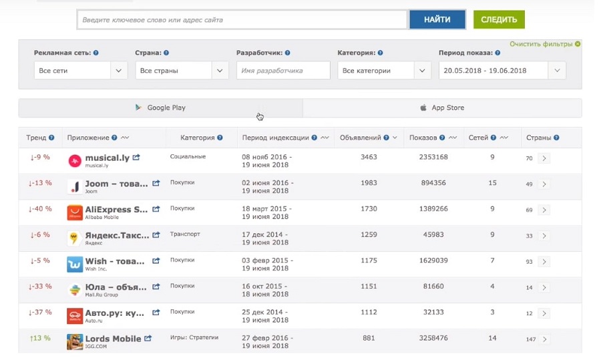The width and height of the screenshot is (601, 364).
Task: Sort by Показов column arrows
Action: 453,138
